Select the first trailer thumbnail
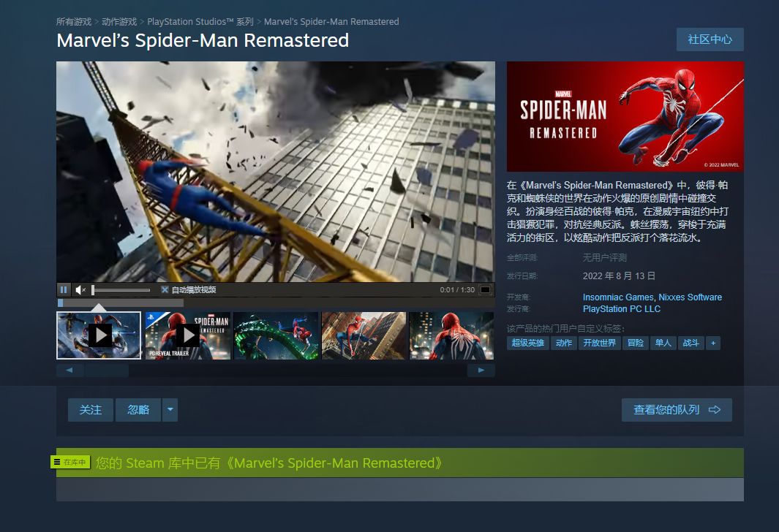Screen dimensions: 779x532 (x=99, y=336)
